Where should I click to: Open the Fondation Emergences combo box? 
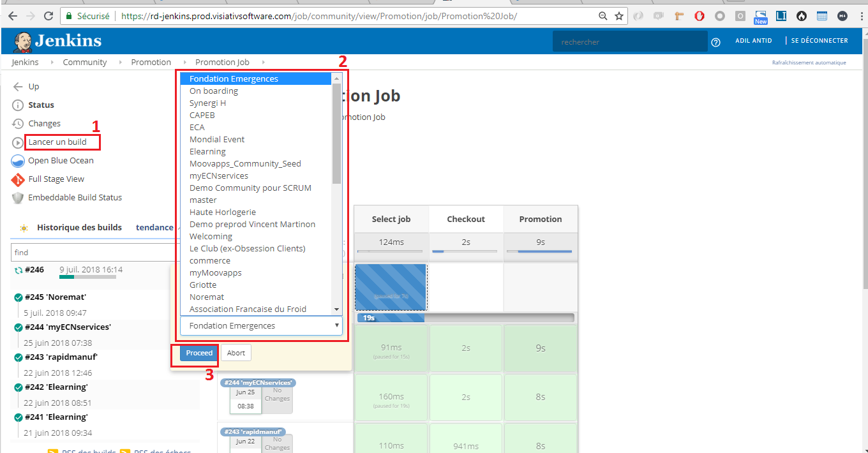pyautogui.click(x=261, y=325)
